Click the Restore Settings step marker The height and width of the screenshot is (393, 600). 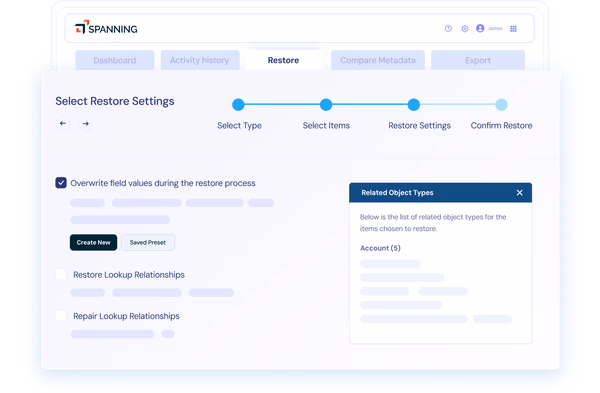point(414,104)
